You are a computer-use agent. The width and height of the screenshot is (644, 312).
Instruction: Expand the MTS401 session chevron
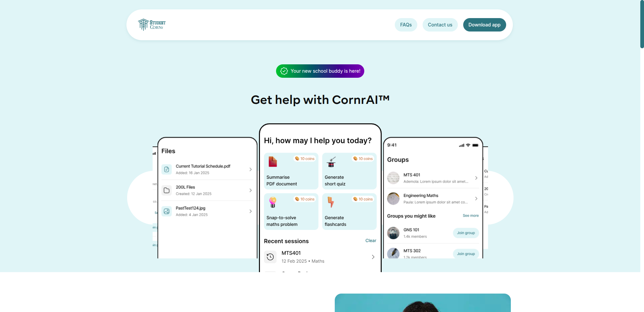pos(373,257)
